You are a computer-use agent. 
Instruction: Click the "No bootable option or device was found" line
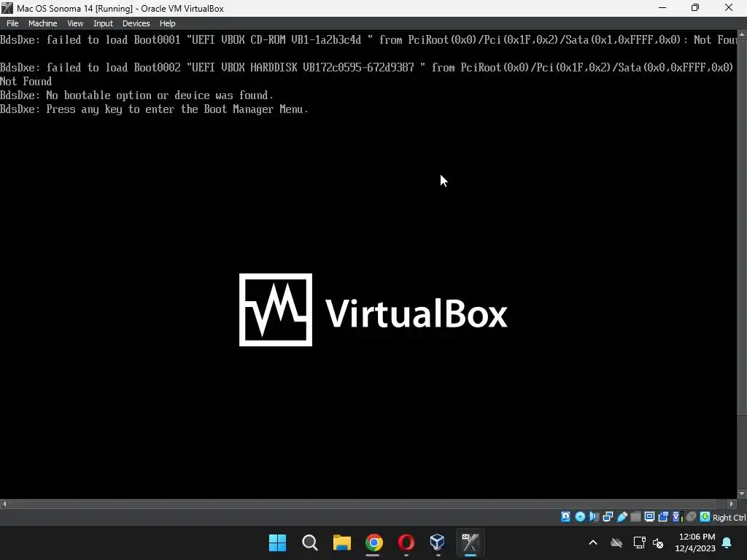136,96
